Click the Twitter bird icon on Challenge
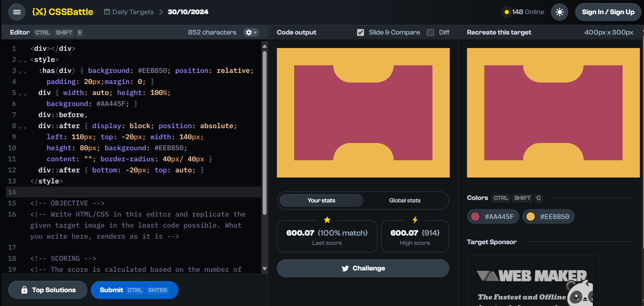 click(x=345, y=268)
